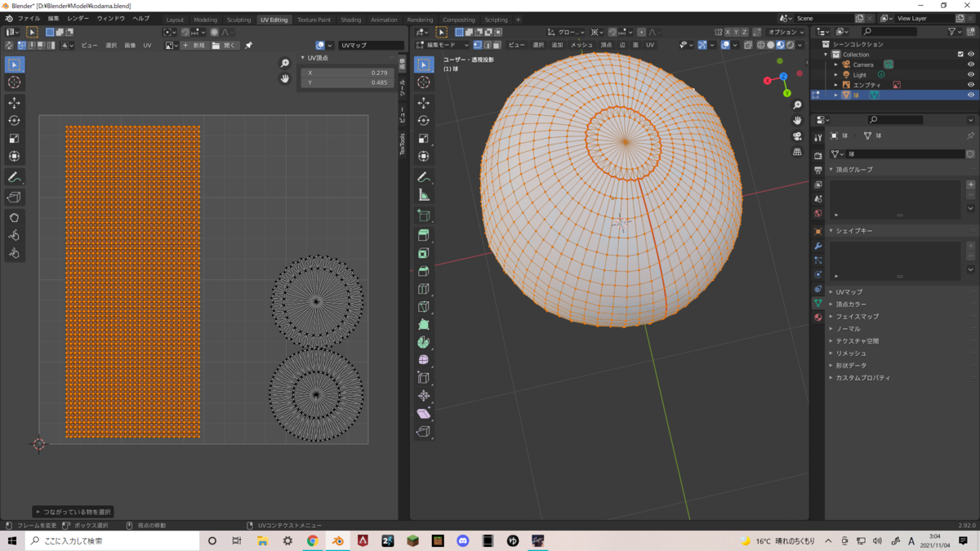Select the Rotate tool in UV editor

15,121
